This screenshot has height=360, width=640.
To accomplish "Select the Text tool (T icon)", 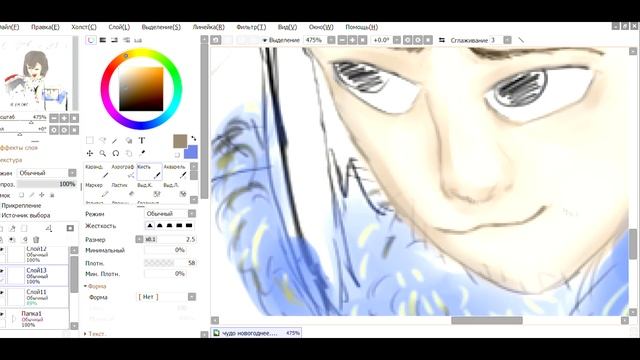I will (x=142, y=140).
